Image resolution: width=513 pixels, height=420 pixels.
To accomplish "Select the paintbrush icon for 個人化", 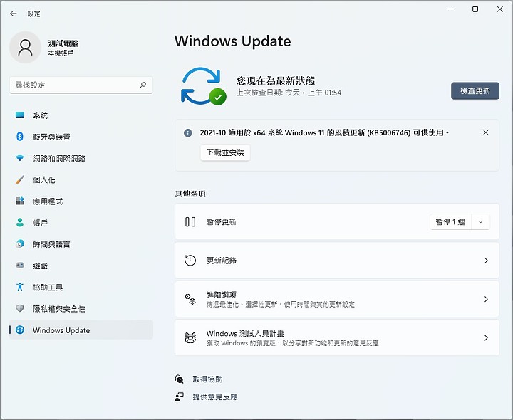I will coord(20,179).
